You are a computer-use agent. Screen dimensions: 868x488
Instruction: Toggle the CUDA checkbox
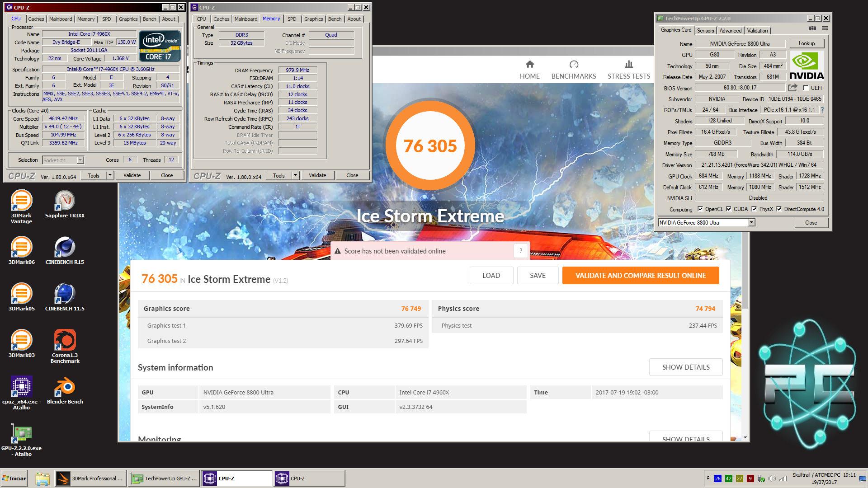click(x=729, y=209)
